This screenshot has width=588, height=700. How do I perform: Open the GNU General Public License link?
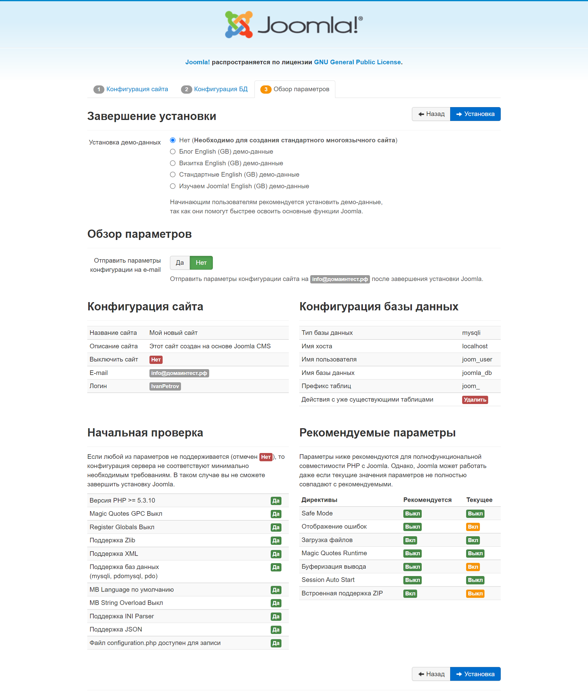[x=357, y=62]
